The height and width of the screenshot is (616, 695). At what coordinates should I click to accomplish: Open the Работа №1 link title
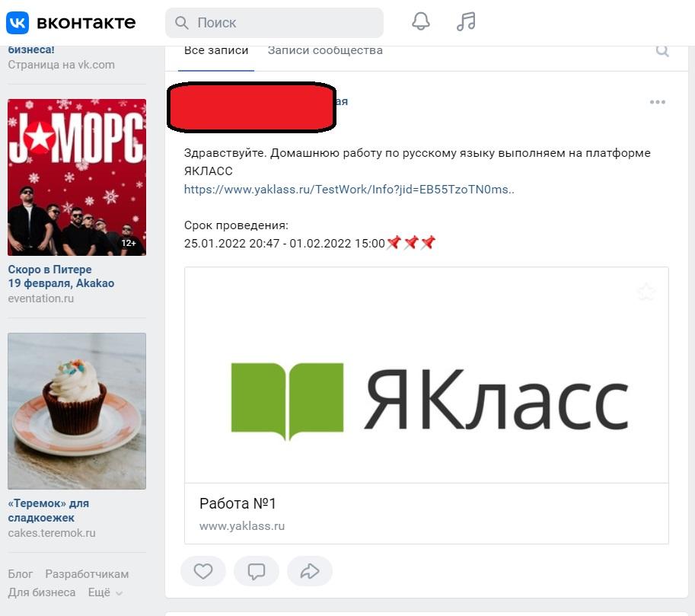pyautogui.click(x=238, y=503)
